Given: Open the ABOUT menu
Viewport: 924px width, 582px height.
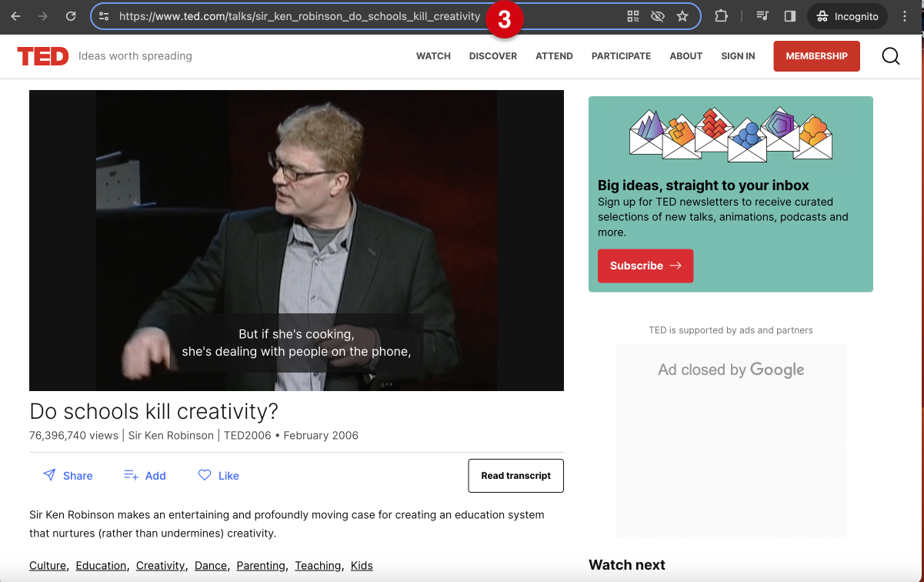Looking at the screenshot, I should click(685, 56).
